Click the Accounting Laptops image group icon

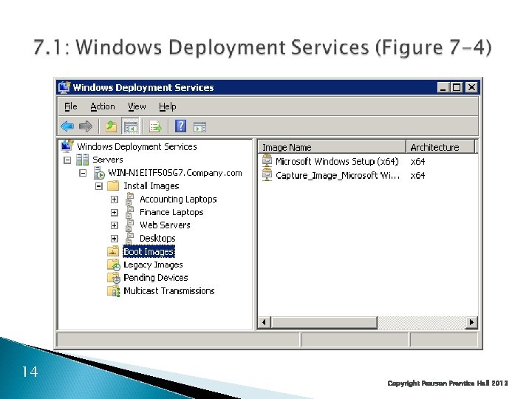[x=129, y=199]
